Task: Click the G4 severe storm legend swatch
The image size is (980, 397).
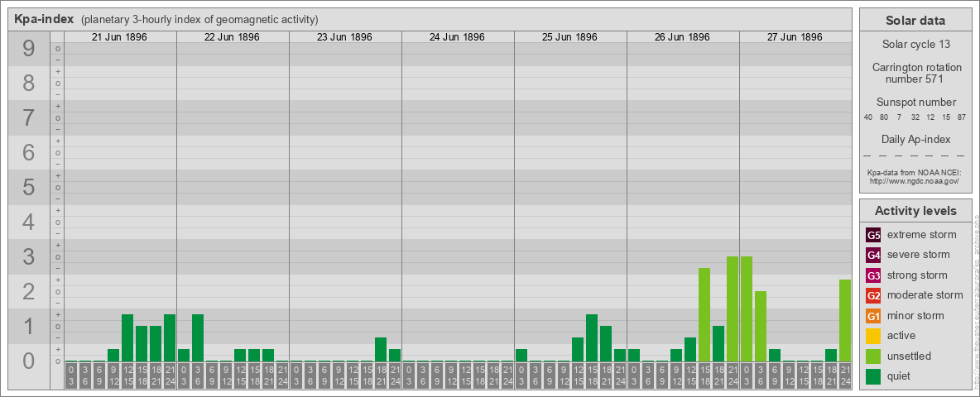Action: click(x=873, y=256)
